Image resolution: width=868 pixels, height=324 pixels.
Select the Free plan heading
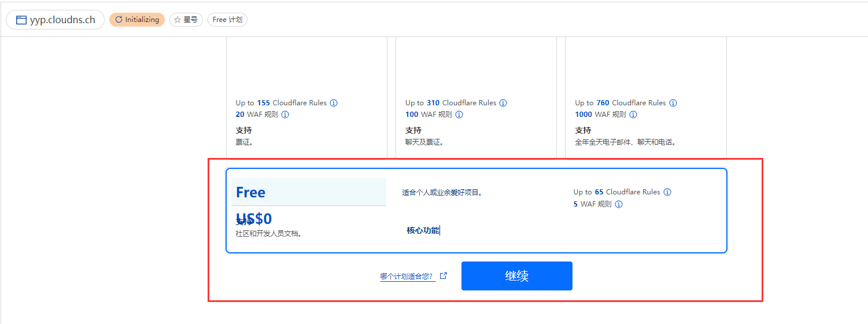(x=250, y=193)
